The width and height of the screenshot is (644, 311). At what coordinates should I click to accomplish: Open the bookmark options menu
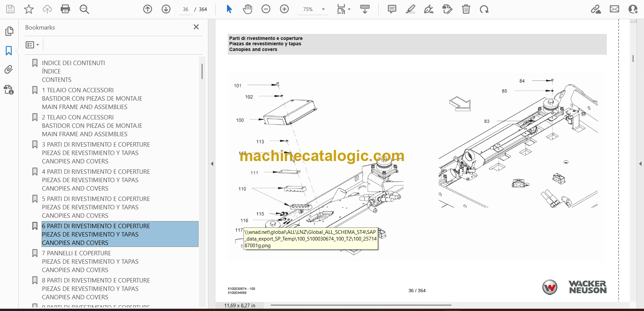point(32,45)
